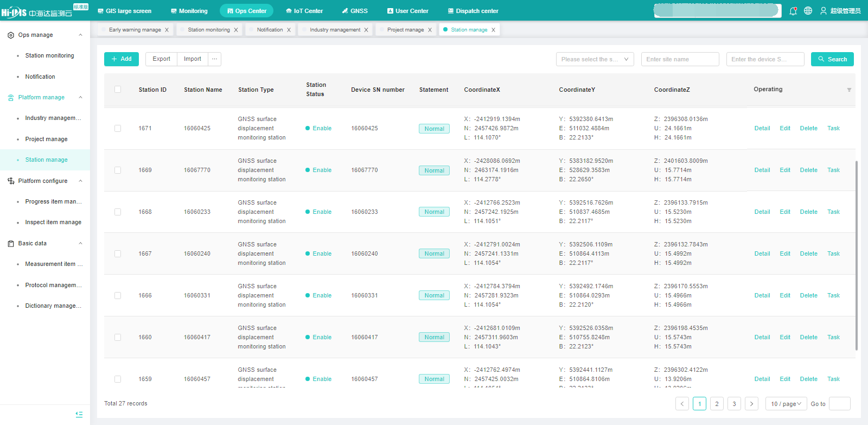Image resolution: width=868 pixels, height=425 pixels.
Task: Close the Station manage tab
Action: point(493,30)
